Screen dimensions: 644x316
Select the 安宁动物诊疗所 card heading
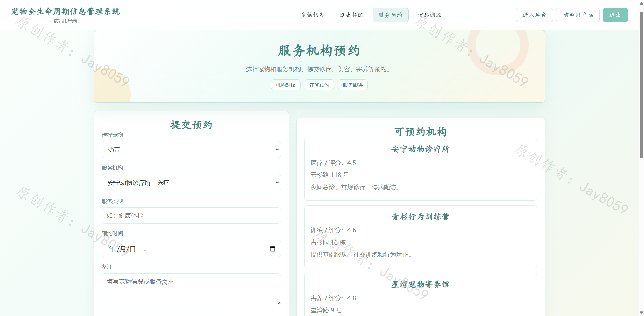tap(421, 149)
